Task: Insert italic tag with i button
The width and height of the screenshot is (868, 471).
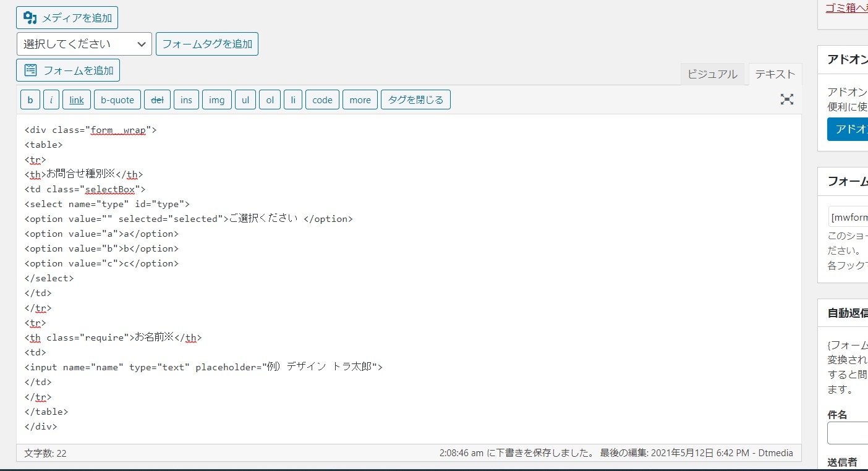Action: 51,100
